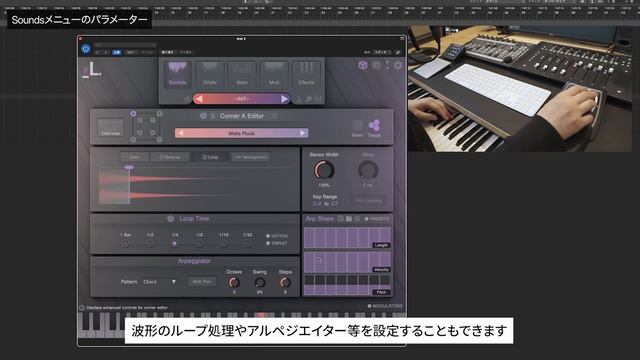640x360 pixels.
Task: Click the highlighted red key on the keyboard
Action: (x=260, y=315)
